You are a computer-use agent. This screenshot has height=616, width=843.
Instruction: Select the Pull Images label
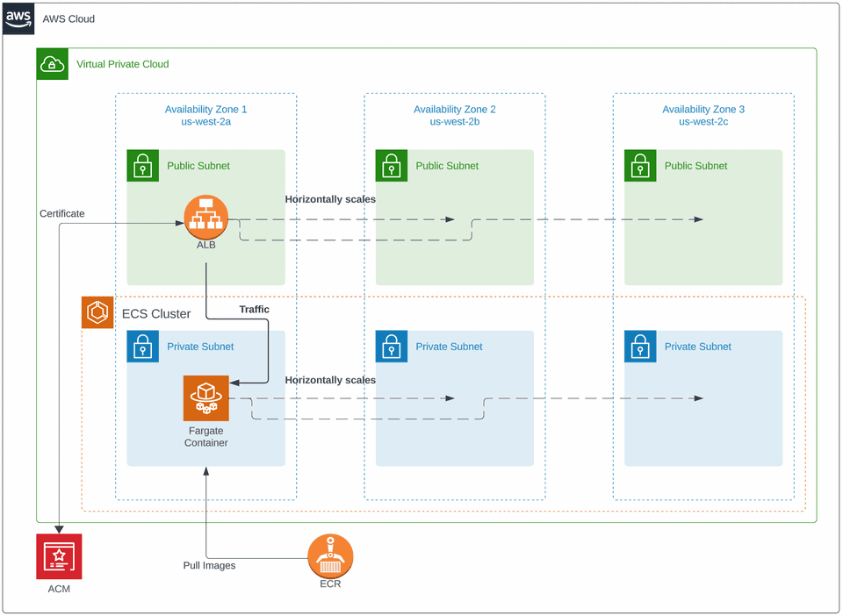(x=209, y=565)
